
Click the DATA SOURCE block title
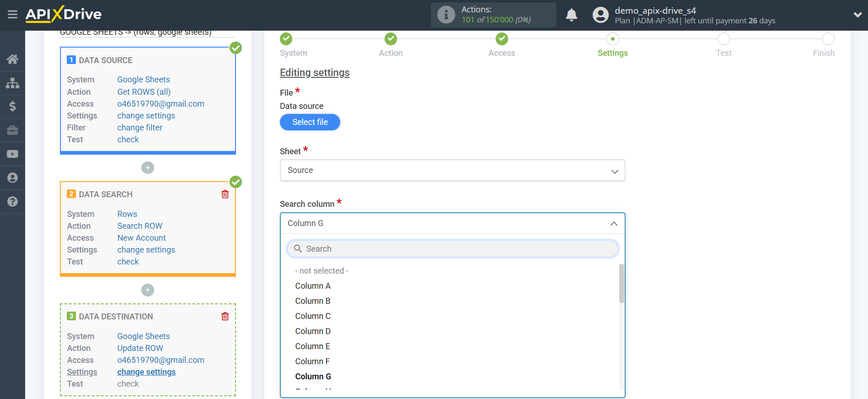pyautogui.click(x=106, y=60)
